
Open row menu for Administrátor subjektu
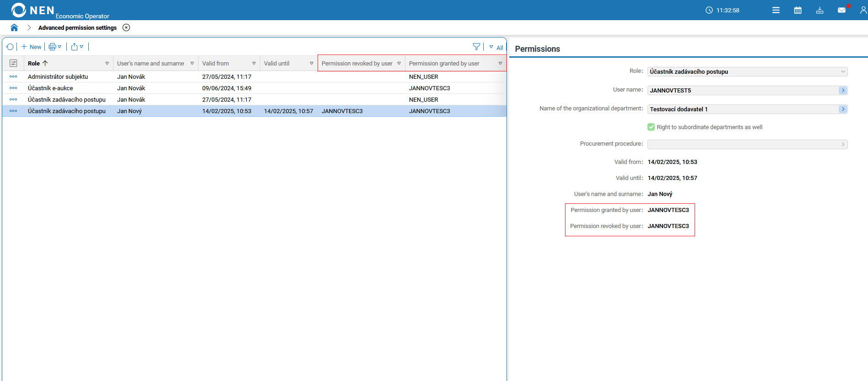click(x=13, y=76)
